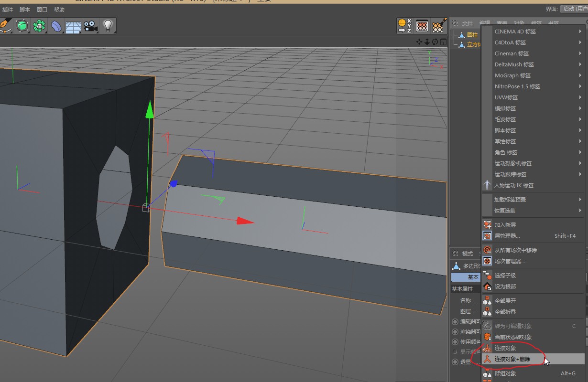
Task: Select the spline pen tool icon
Action: 5,25
